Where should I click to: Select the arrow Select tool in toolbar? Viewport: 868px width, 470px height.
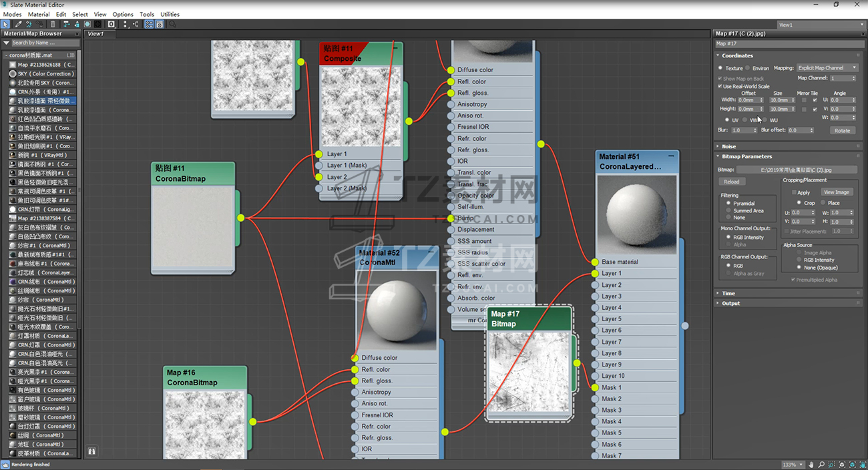[6, 24]
